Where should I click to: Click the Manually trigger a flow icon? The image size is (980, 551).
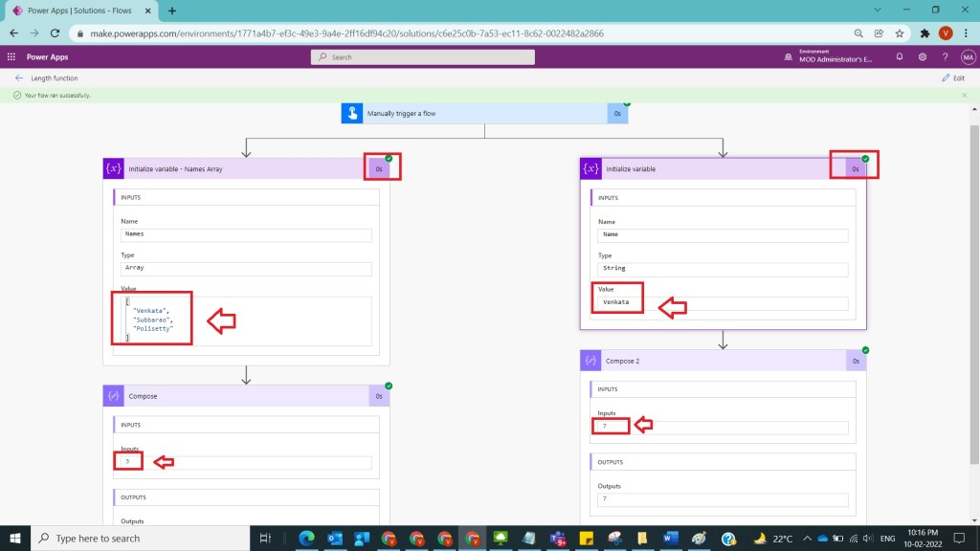(x=352, y=114)
